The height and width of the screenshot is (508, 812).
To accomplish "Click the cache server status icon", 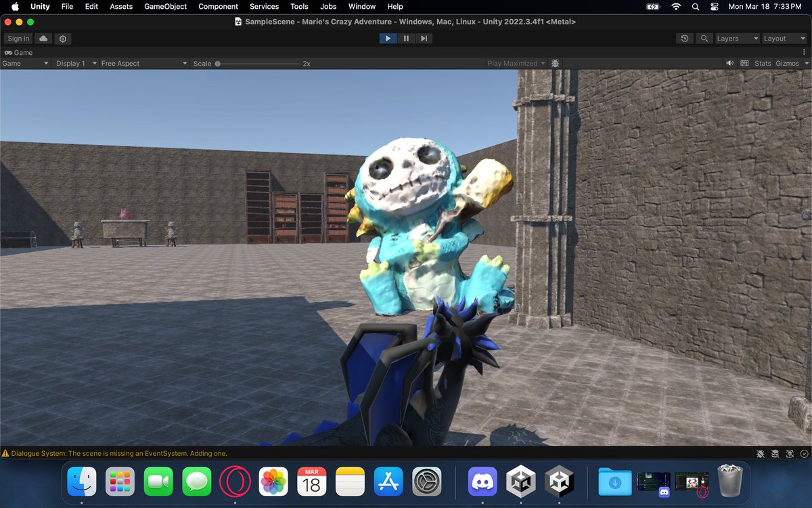I will (775, 453).
